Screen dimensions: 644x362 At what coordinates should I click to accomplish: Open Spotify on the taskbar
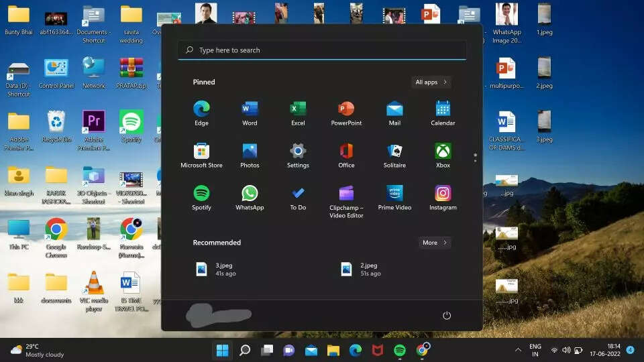400,350
